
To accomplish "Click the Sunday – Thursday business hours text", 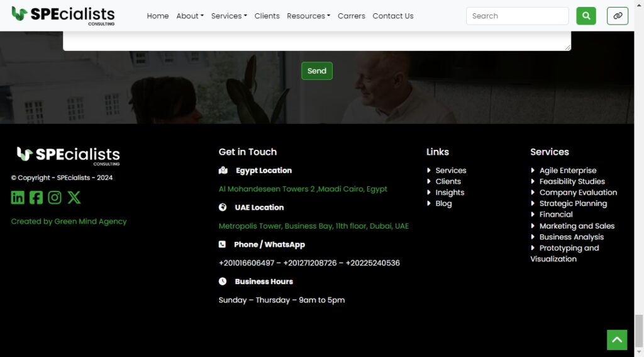I will coord(282,300).
